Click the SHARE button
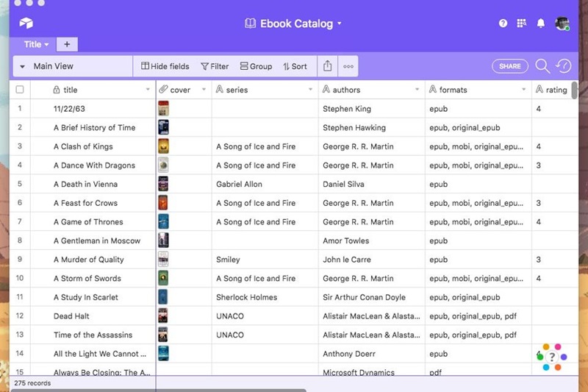Viewport: 588px width, 392px height. [x=509, y=66]
